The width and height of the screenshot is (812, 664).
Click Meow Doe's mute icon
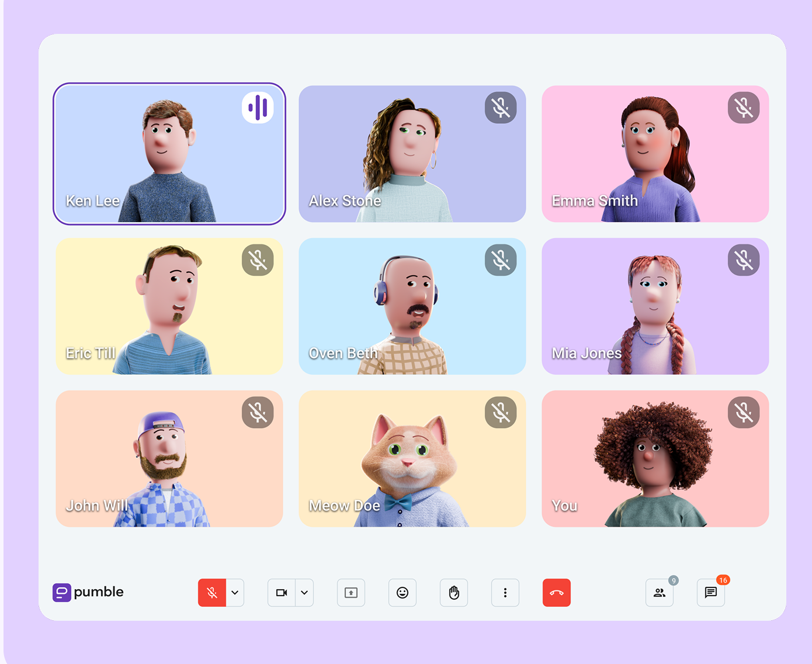pos(501,412)
